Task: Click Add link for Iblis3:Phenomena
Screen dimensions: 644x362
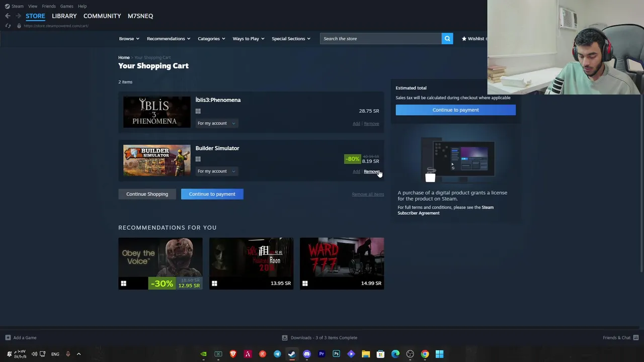Action: pos(356,124)
